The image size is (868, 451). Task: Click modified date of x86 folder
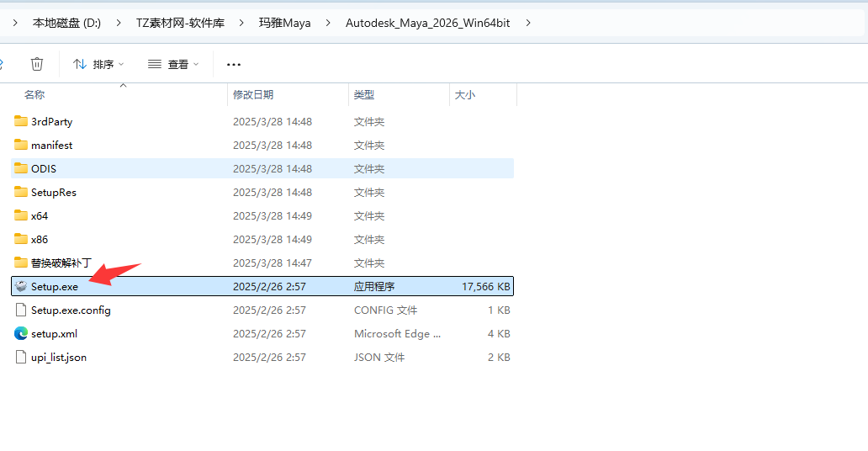pyautogui.click(x=273, y=239)
